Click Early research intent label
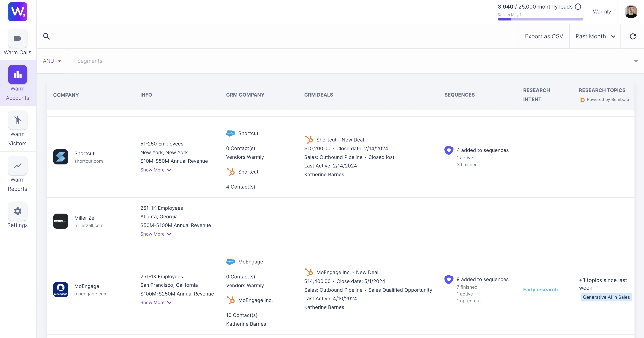 540,289
